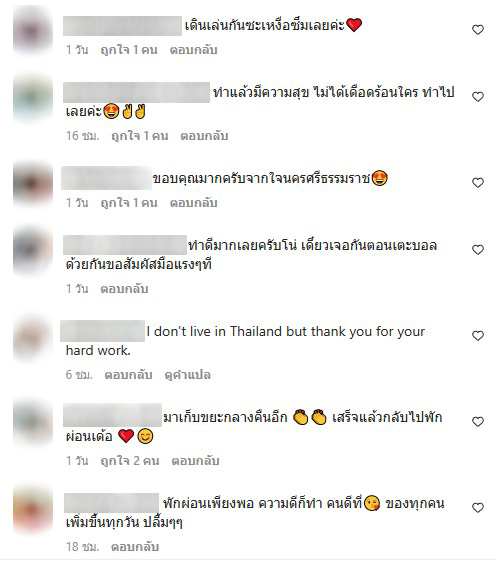Open 'ถูกใจ 1 คน' on the first comment
Image resolution: width=496 pixels, height=561 pixels.
point(129,50)
